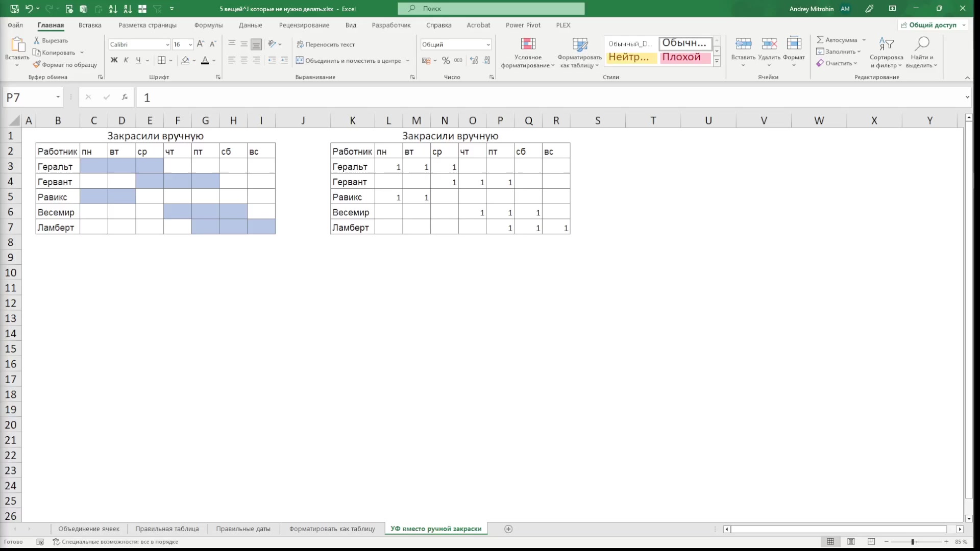980x551 pixels.
Task: Open Sort and Filter (Сортировка и фильтр)
Action: [x=886, y=53]
